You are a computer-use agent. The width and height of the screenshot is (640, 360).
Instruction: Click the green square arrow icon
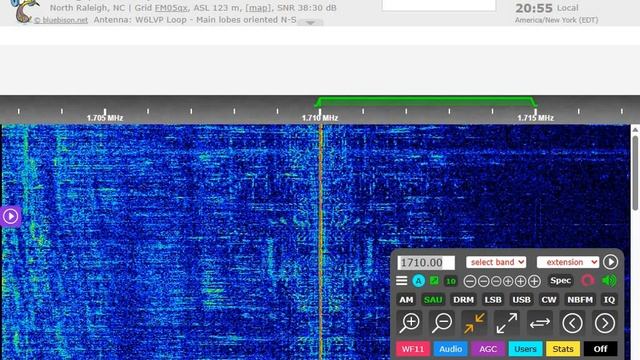[434, 280]
